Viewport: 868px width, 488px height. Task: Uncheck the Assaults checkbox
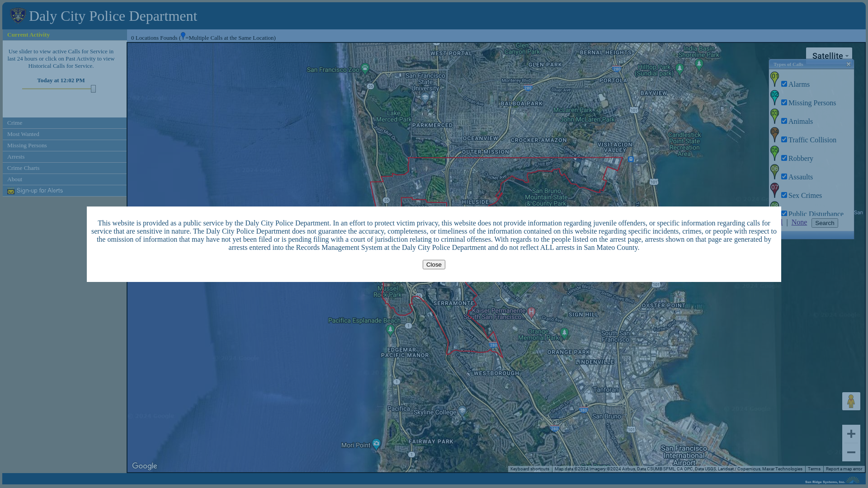tap(784, 177)
